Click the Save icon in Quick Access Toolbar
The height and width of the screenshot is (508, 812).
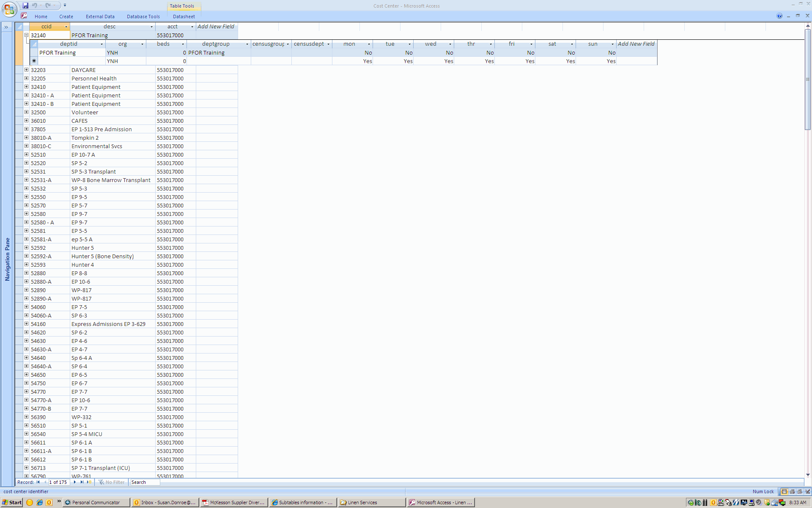tap(25, 6)
